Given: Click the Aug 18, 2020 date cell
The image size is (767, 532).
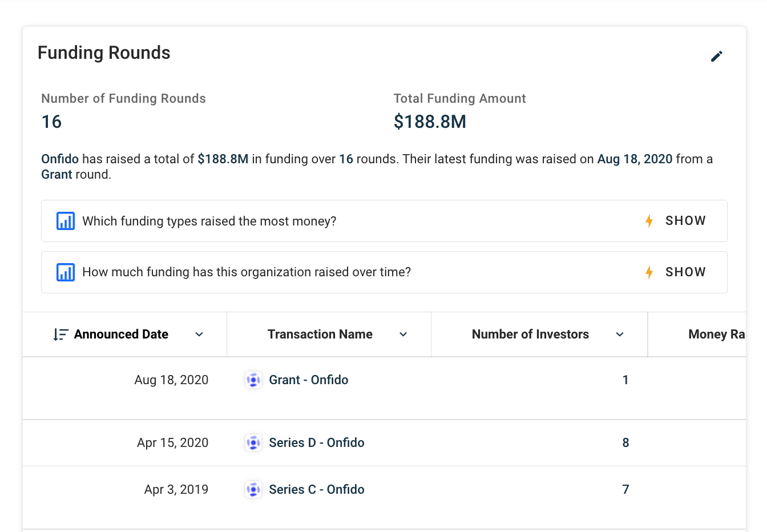Looking at the screenshot, I should [171, 380].
